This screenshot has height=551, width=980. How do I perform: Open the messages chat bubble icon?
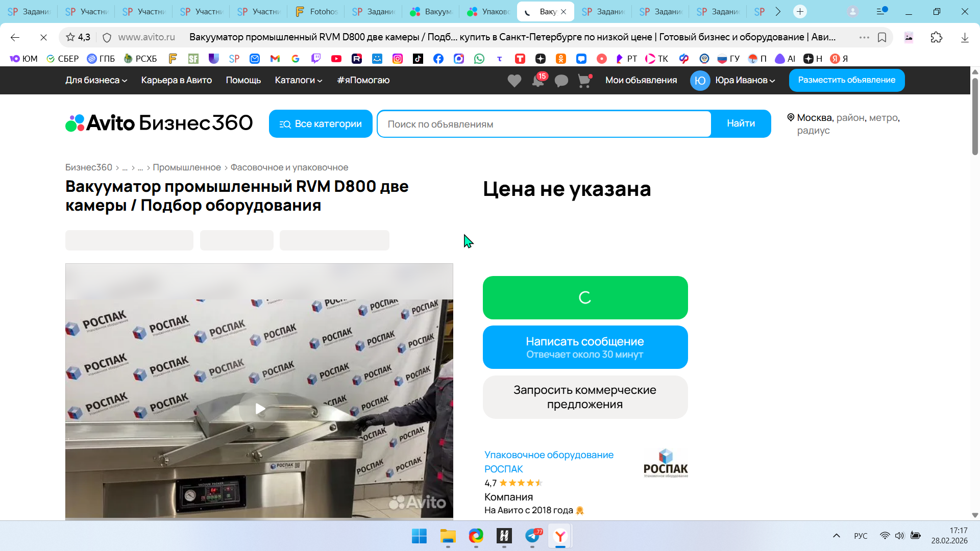click(x=561, y=81)
